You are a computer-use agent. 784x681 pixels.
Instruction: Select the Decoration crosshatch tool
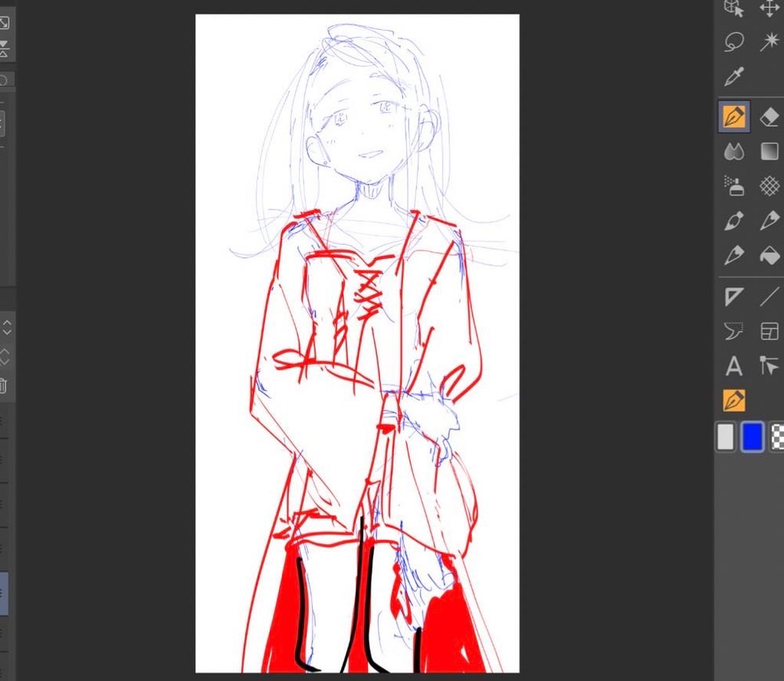(x=770, y=186)
